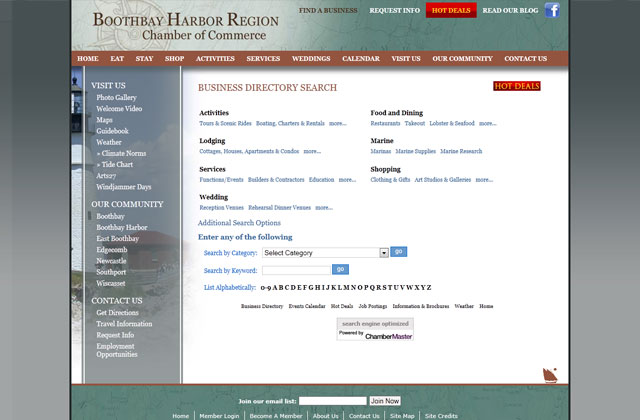Open the ACTIVITIES navigation item

point(215,58)
